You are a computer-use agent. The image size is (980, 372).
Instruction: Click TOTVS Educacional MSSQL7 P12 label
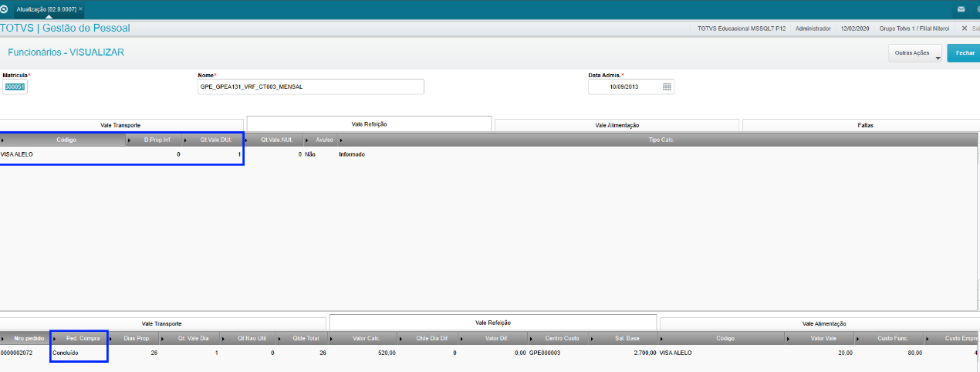pyautogui.click(x=742, y=28)
